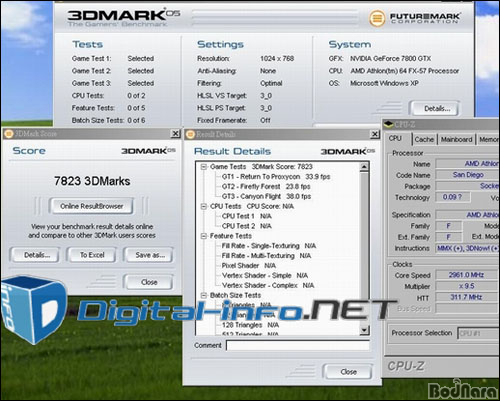Click the 7823 3DMarks score text
Viewport: 500px width, 401px height.
(92, 181)
